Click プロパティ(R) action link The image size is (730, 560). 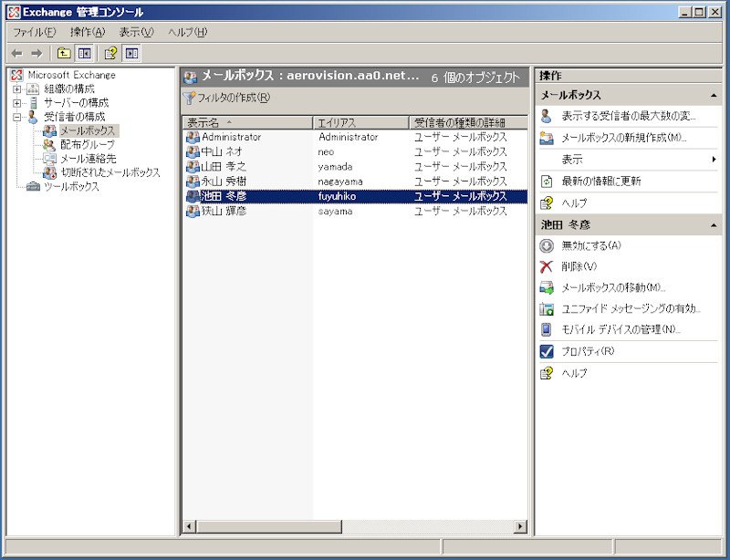588,351
